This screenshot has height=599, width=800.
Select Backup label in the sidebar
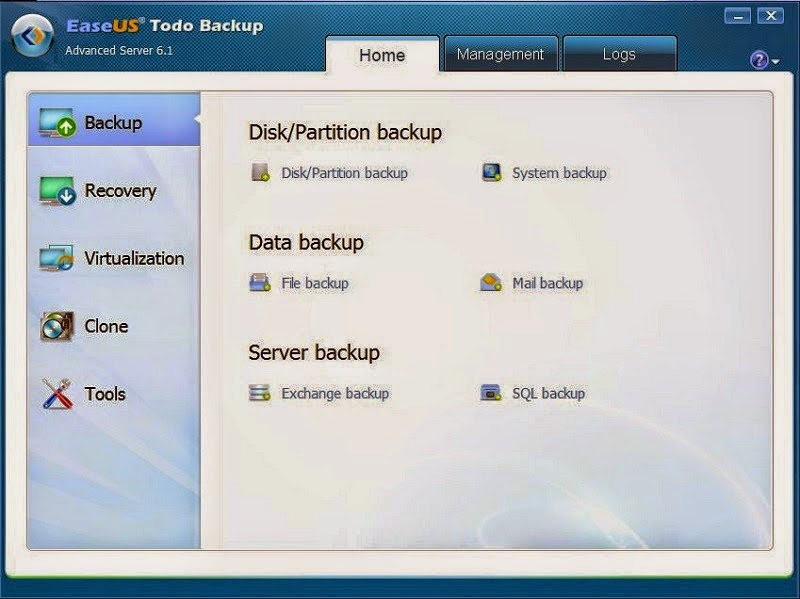click(x=113, y=123)
